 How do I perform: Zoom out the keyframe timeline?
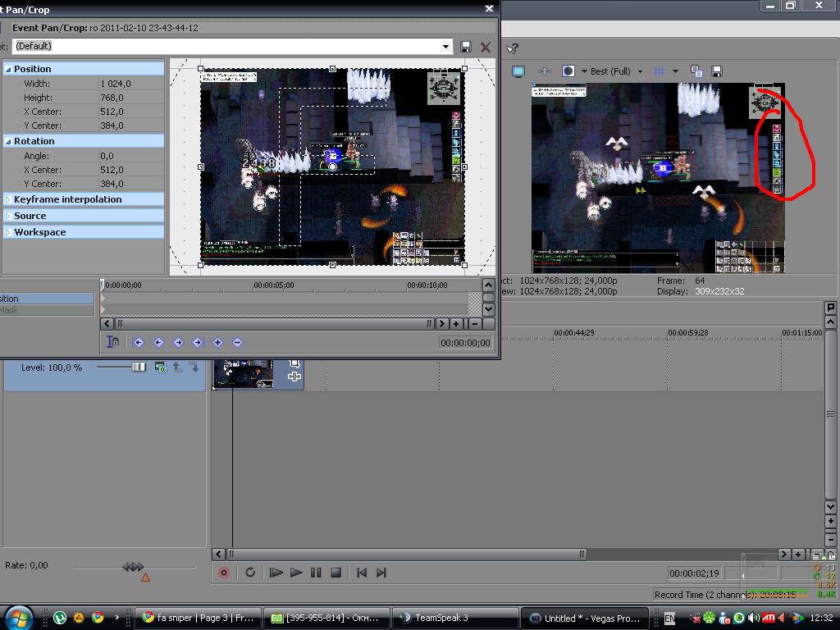[475, 323]
